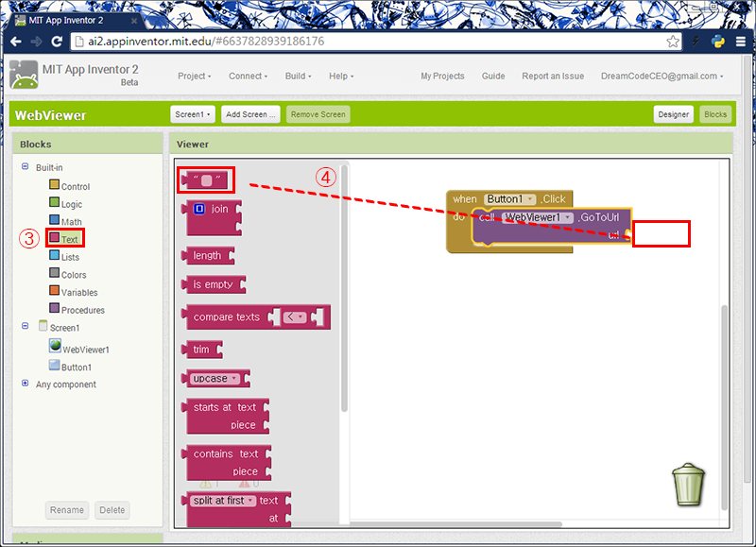Open the Project menu

click(x=195, y=77)
